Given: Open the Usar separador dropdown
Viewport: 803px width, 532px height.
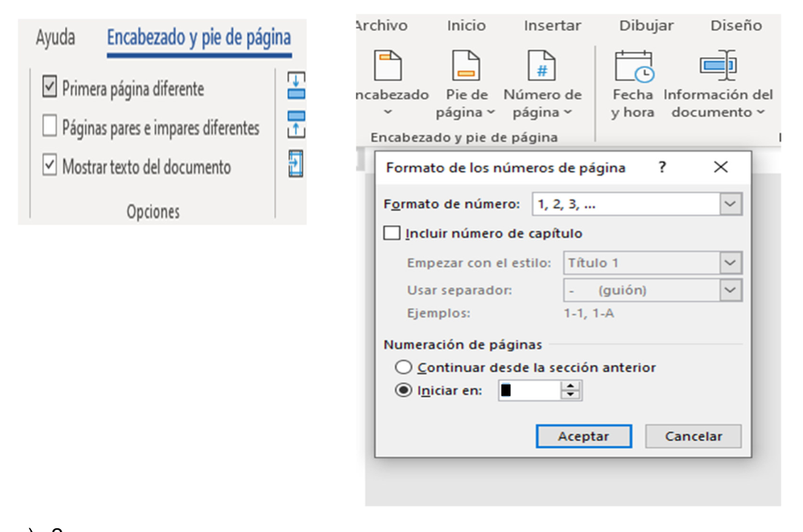Looking at the screenshot, I should pyautogui.click(x=730, y=290).
